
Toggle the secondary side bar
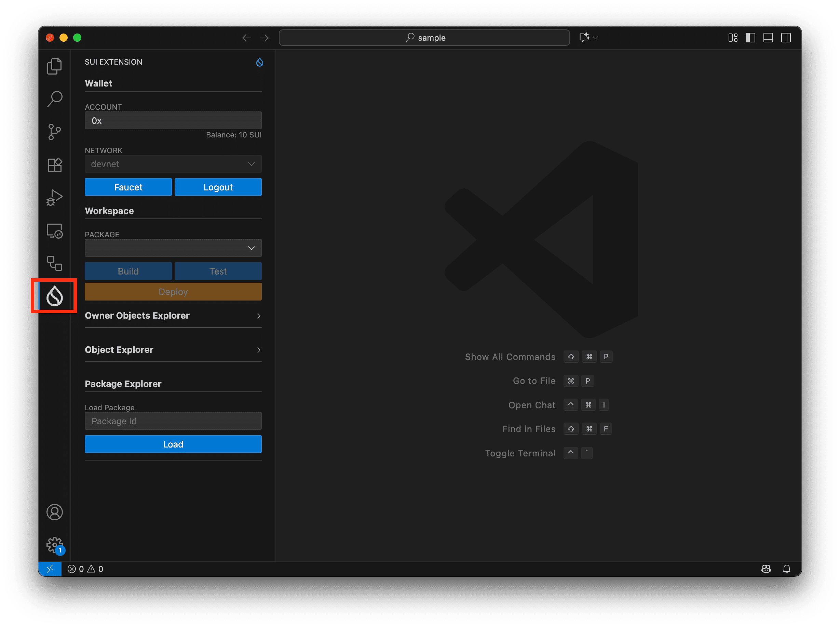[786, 38]
